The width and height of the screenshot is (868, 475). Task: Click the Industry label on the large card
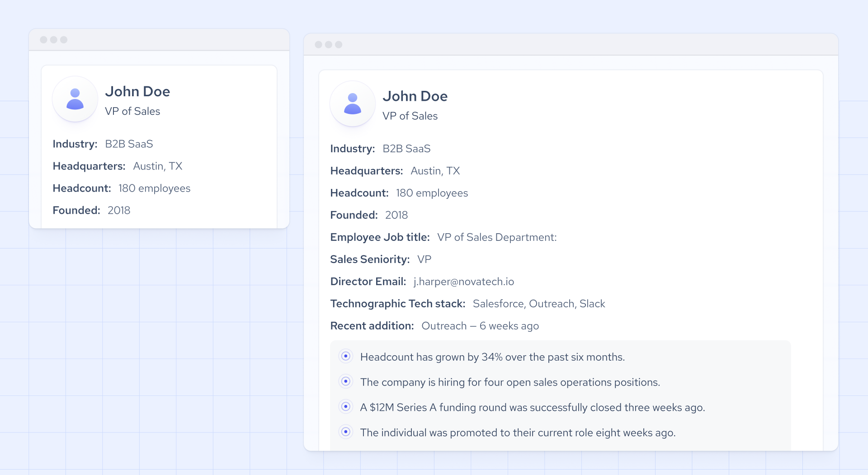[352, 148]
